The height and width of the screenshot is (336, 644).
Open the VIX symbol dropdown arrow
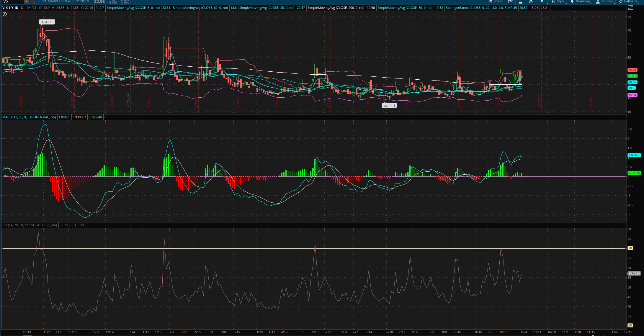coord(27,1)
